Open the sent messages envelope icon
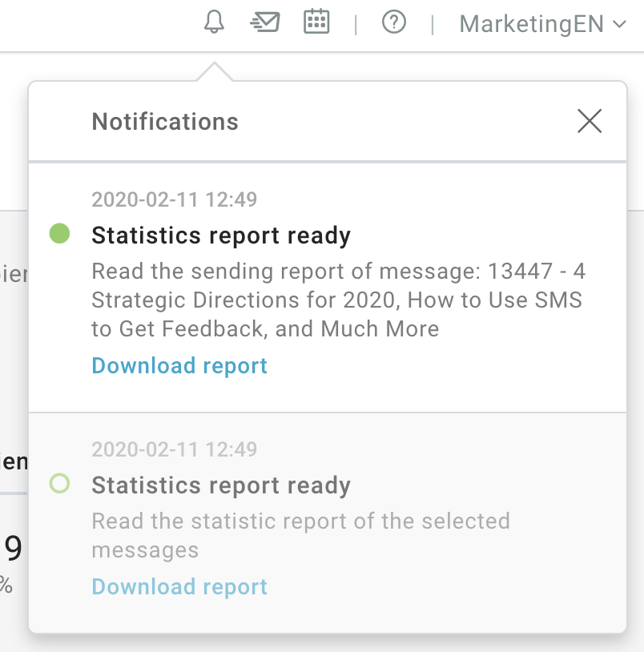Viewport: 644px width, 652px height. [265, 22]
